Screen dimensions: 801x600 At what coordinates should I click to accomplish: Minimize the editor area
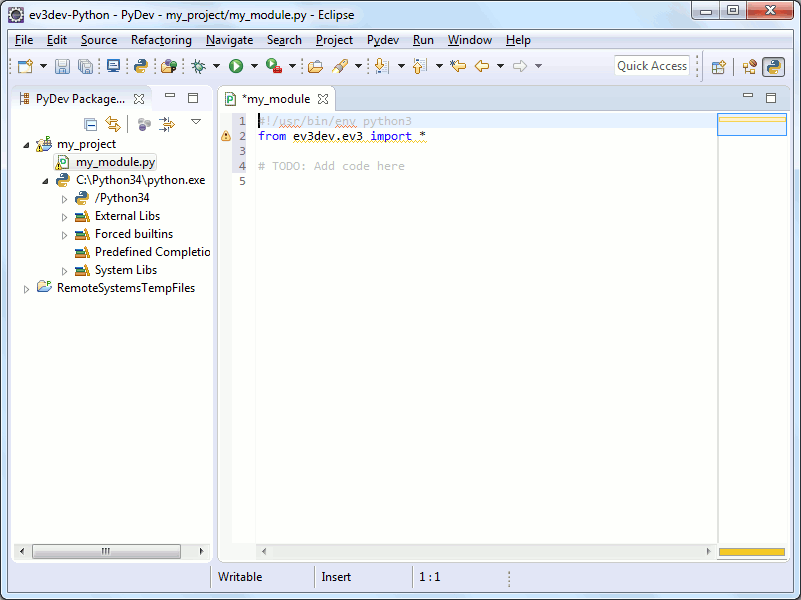[748, 95]
